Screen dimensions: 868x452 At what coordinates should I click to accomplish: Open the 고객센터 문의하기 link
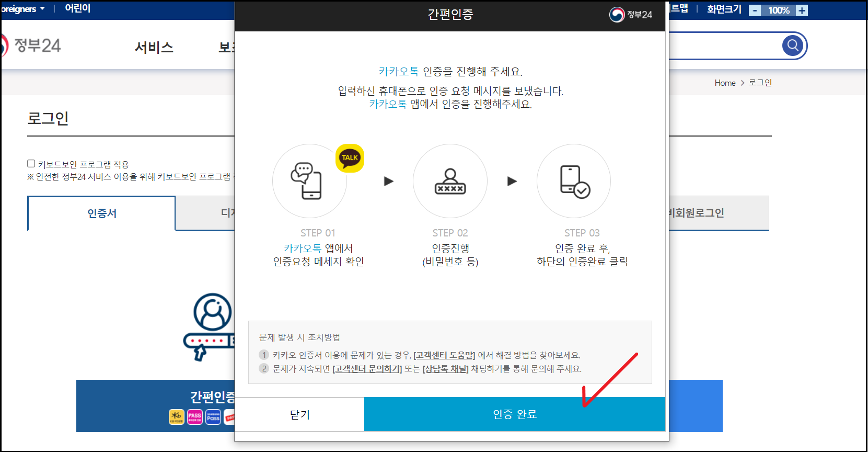[x=367, y=369]
